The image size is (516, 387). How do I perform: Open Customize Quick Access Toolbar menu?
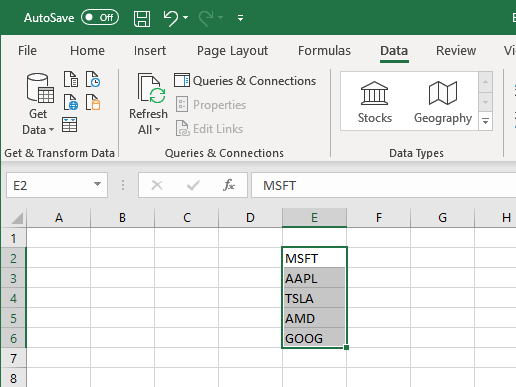coord(240,18)
